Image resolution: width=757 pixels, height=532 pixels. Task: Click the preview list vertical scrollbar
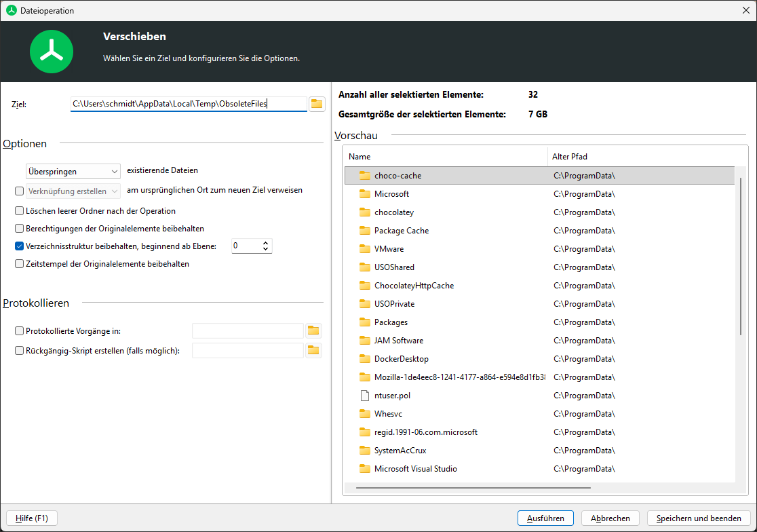(741, 256)
